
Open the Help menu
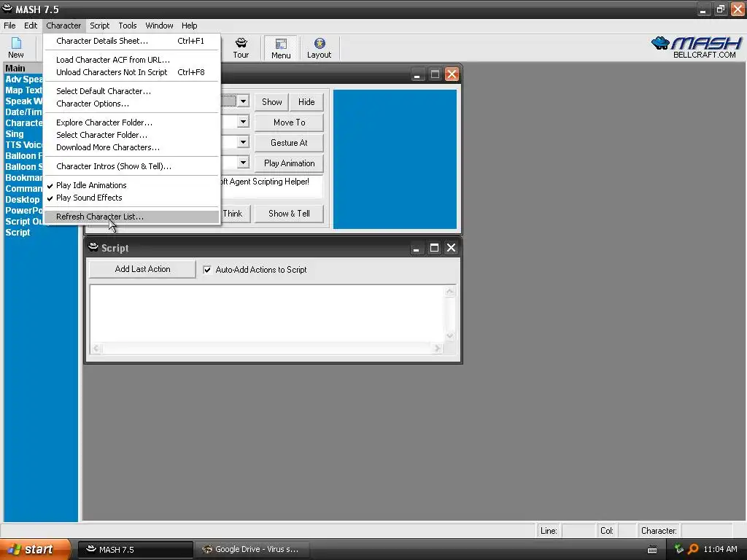click(x=189, y=26)
